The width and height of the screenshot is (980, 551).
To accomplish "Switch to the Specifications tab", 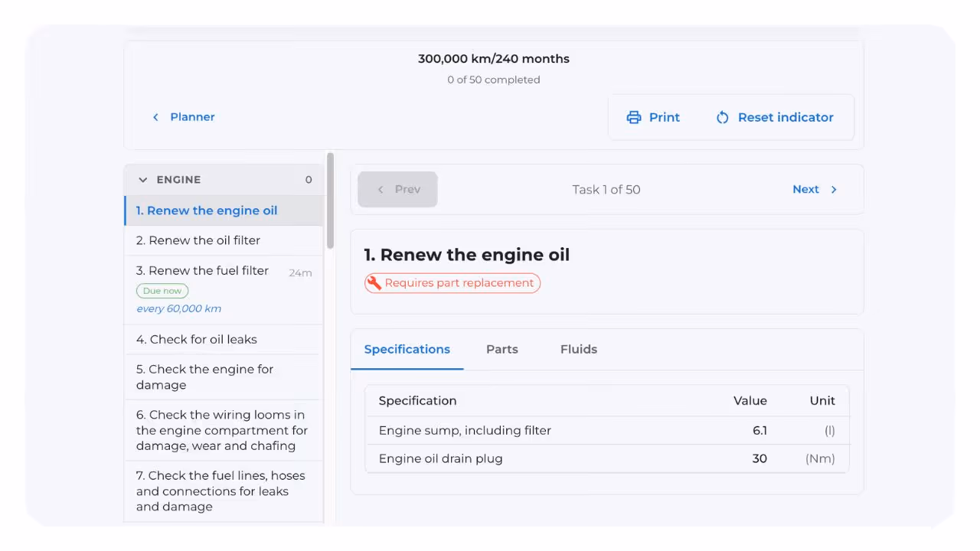I will click(x=407, y=350).
